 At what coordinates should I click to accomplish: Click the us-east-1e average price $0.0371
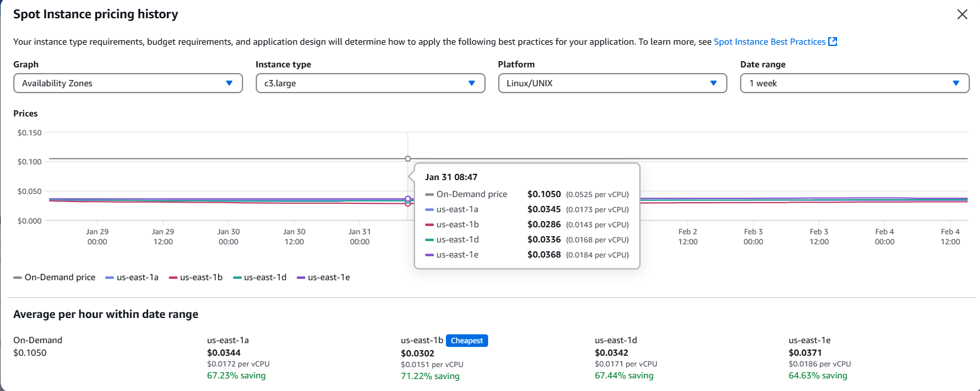(805, 353)
